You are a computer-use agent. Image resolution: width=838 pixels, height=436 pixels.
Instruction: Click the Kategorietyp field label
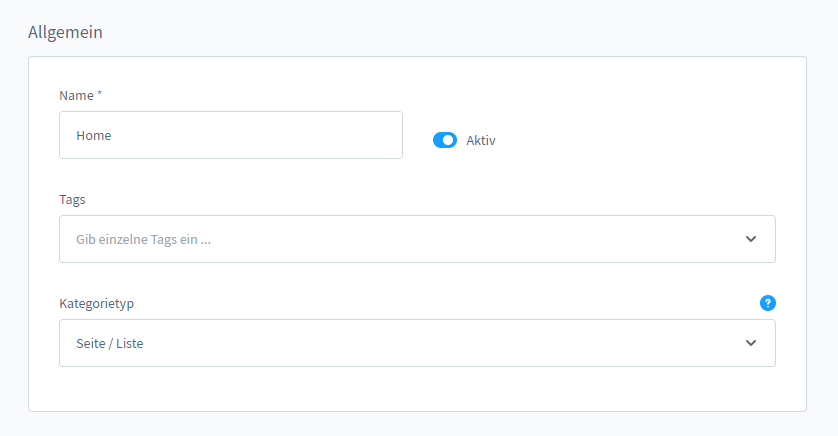point(97,303)
